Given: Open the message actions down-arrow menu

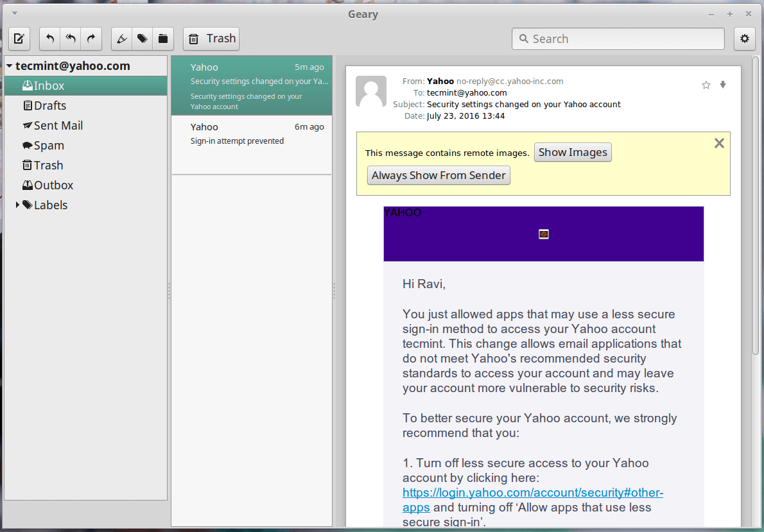Looking at the screenshot, I should [x=723, y=85].
